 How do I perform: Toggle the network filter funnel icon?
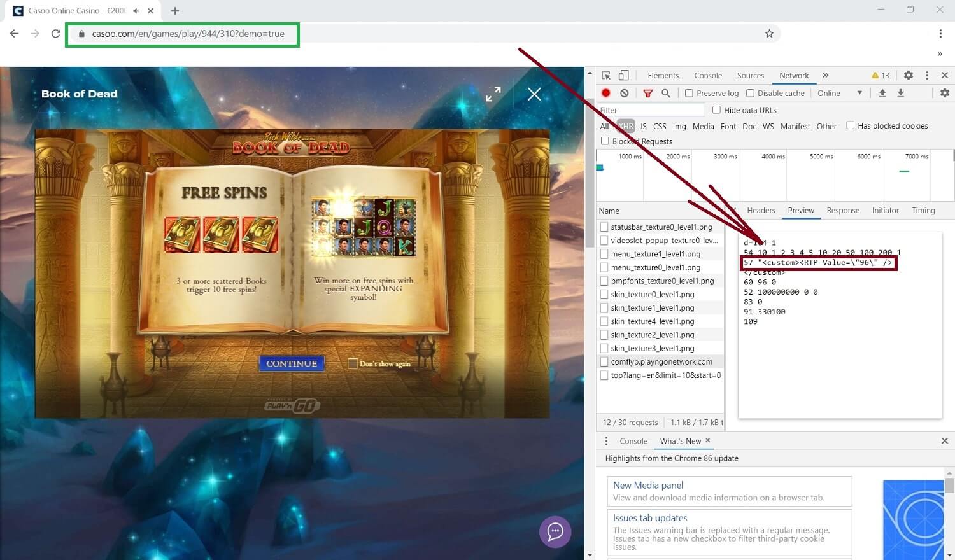(648, 93)
